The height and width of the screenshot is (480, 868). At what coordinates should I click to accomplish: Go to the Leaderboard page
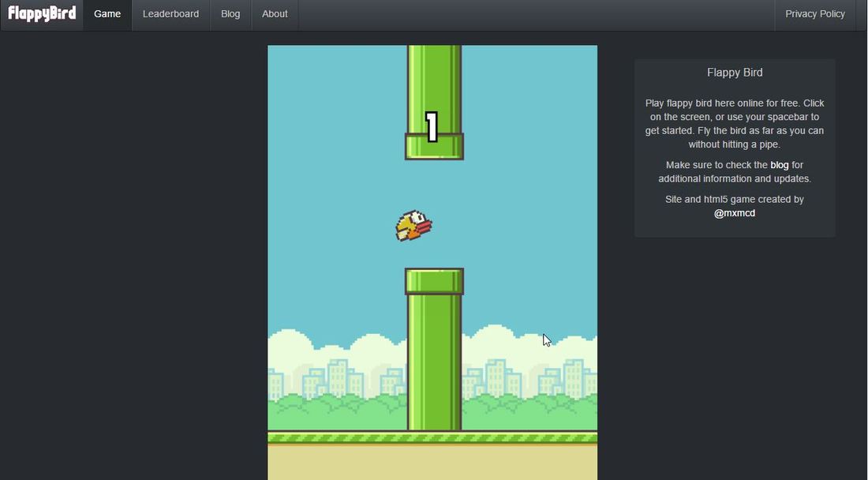click(x=170, y=14)
